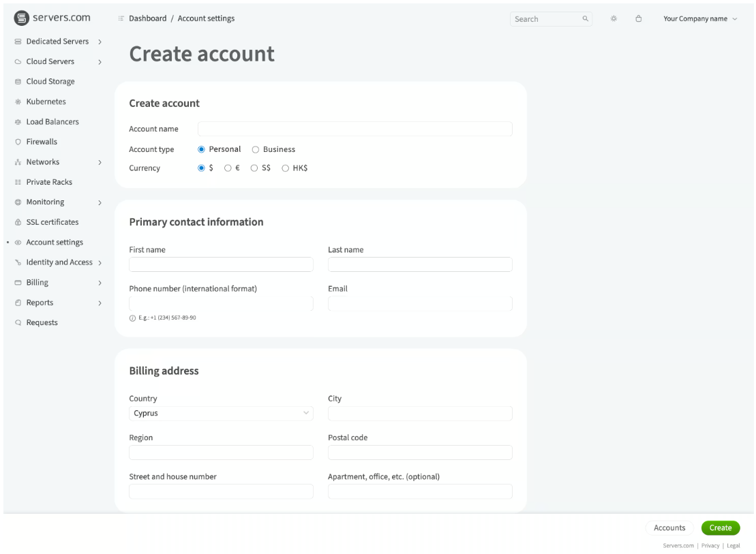Click the search magnifier icon
The height and width of the screenshot is (554, 756).
[585, 19]
